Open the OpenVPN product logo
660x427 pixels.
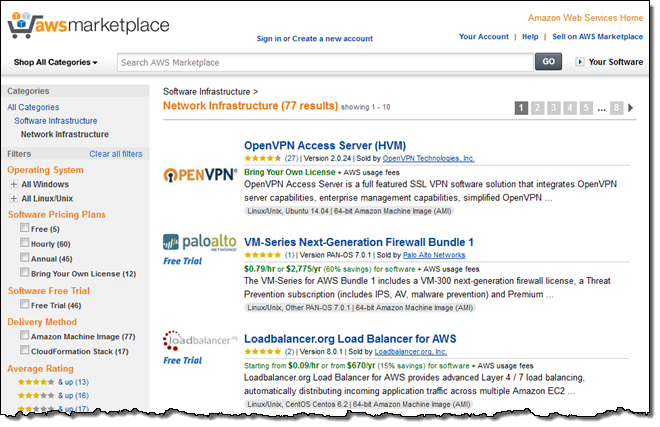(x=197, y=172)
